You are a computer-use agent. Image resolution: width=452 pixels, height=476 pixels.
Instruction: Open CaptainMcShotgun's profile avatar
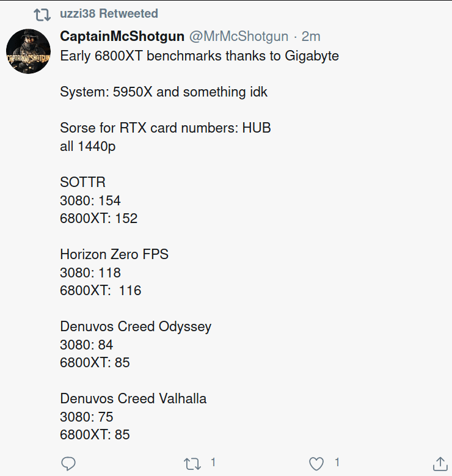[28, 51]
